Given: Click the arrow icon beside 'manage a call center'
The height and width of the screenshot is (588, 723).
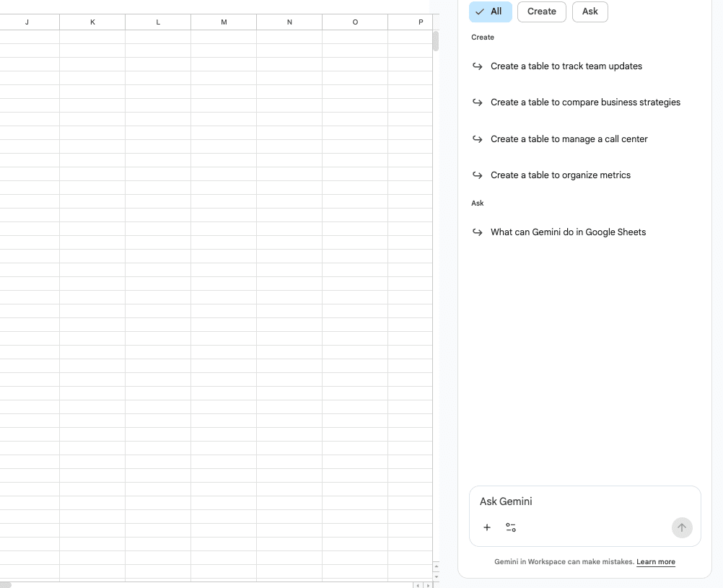Looking at the screenshot, I should point(477,139).
